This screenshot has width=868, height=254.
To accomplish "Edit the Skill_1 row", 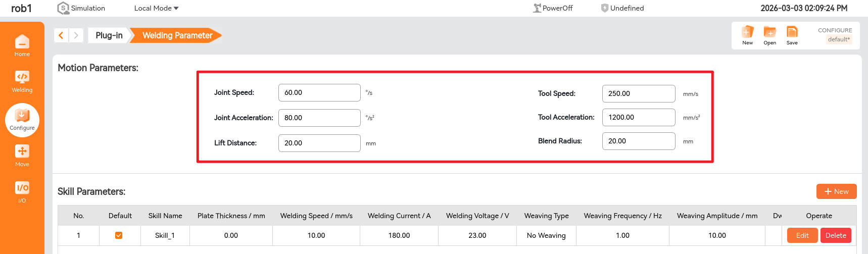I will (x=802, y=235).
